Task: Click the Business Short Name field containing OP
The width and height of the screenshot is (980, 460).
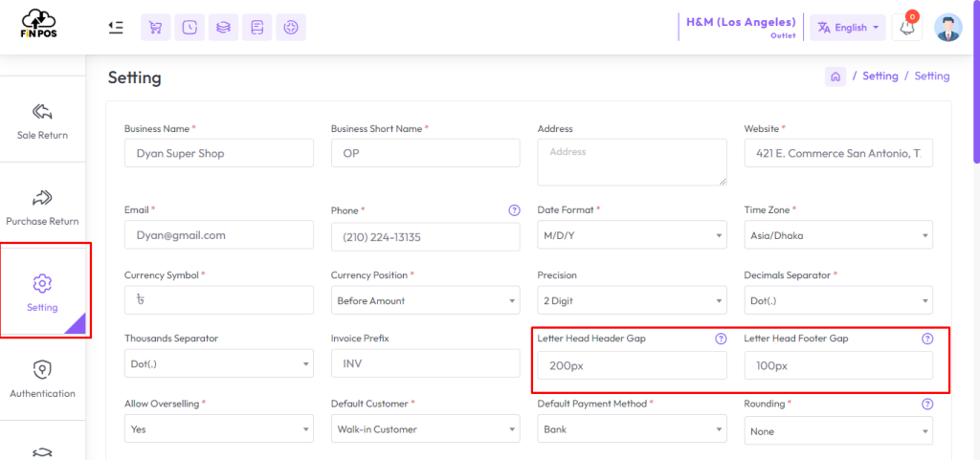Action: [426, 153]
